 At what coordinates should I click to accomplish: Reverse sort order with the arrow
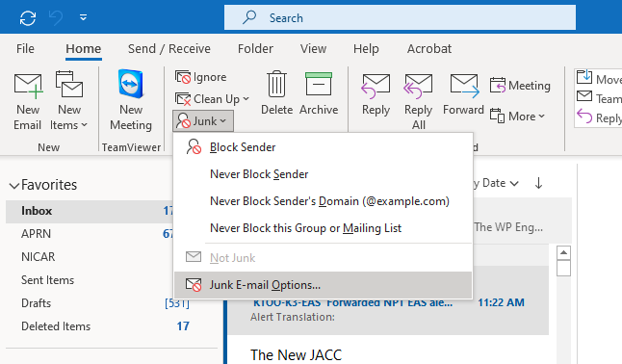coord(538,183)
